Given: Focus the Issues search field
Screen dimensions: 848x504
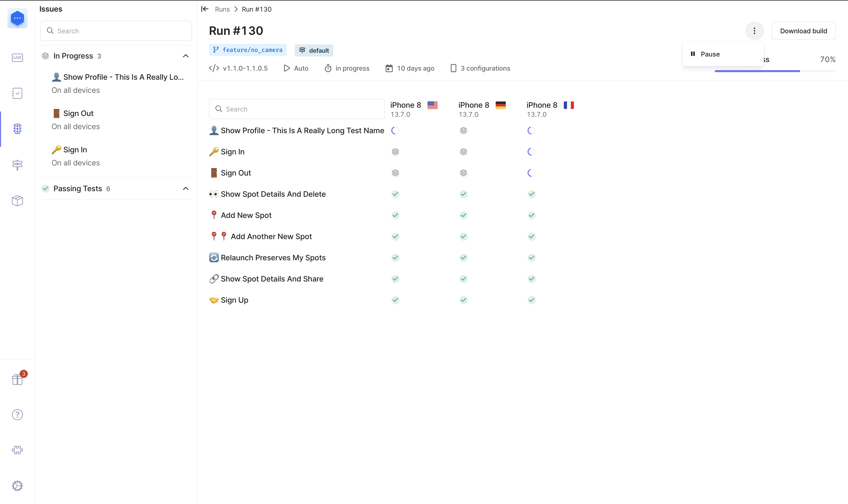Looking at the screenshot, I should coord(116,31).
